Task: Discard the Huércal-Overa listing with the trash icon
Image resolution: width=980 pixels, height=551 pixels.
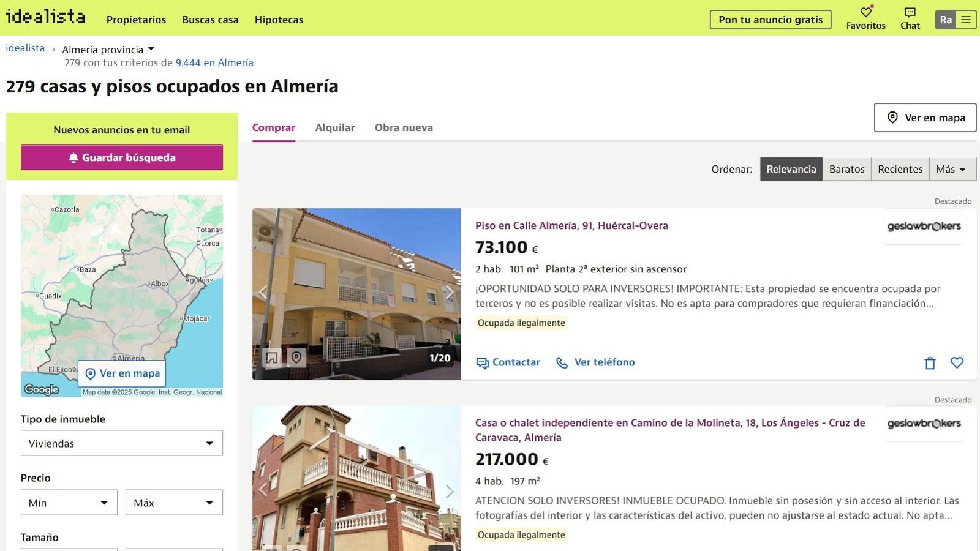Action: pos(930,362)
